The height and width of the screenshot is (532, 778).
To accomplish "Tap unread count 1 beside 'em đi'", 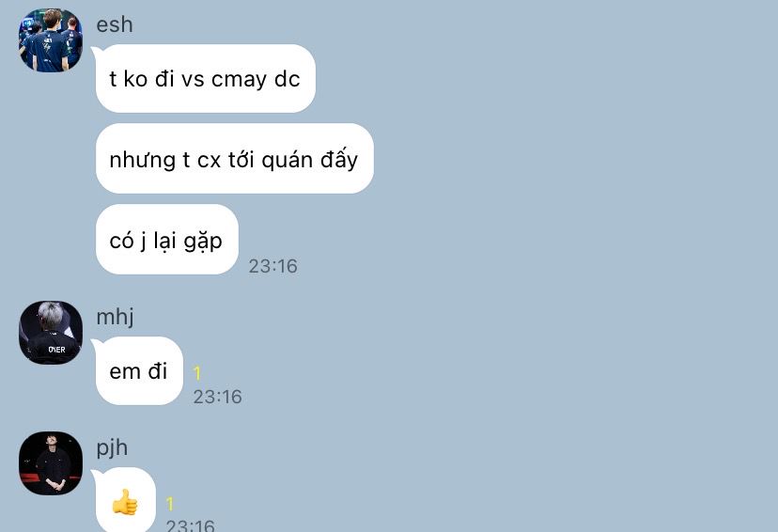I will (x=197, y=373).
